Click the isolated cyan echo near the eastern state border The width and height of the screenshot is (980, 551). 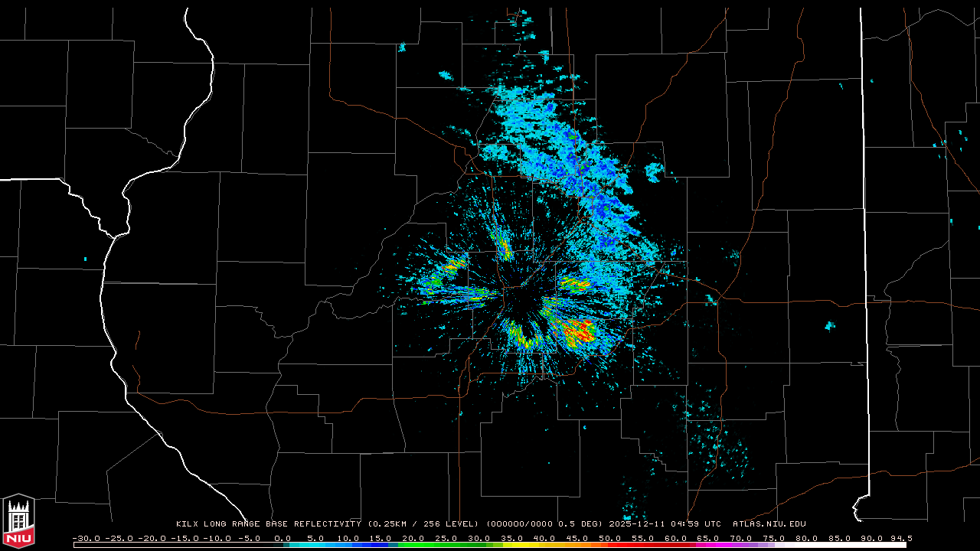[x=829, y=326]
